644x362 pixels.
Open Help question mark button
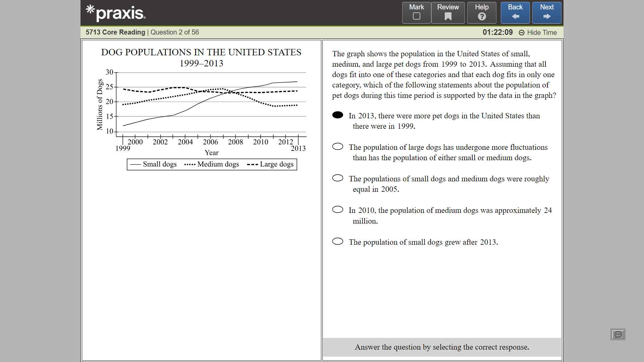coord(482,13)
